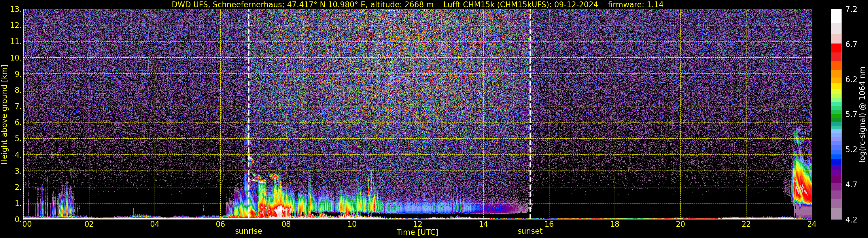Click the '0.' tick on the height axis
This screenshot has width=868, height=238.
tap(18, 220)
